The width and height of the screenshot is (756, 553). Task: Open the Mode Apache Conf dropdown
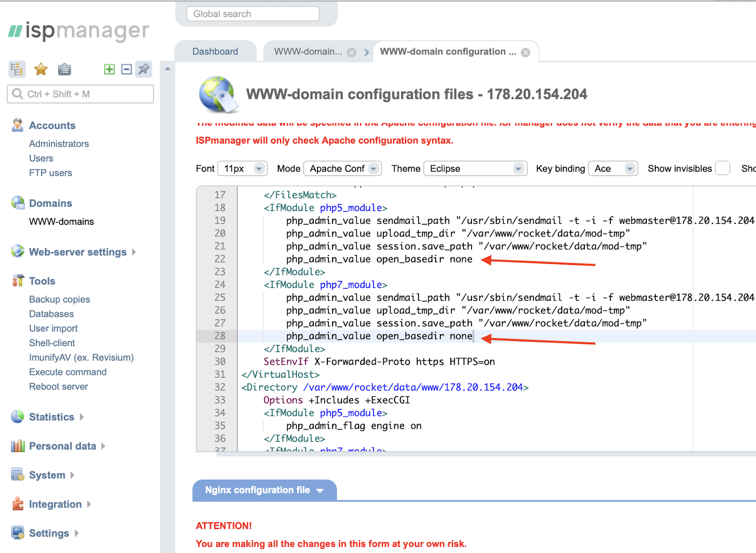pos(343,169)
